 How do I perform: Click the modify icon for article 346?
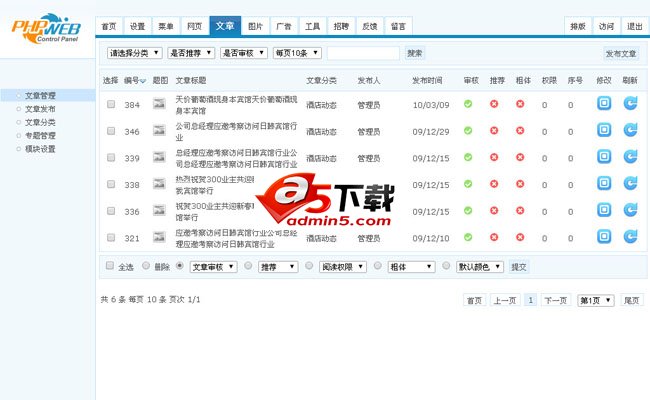(x=604, y=130)
